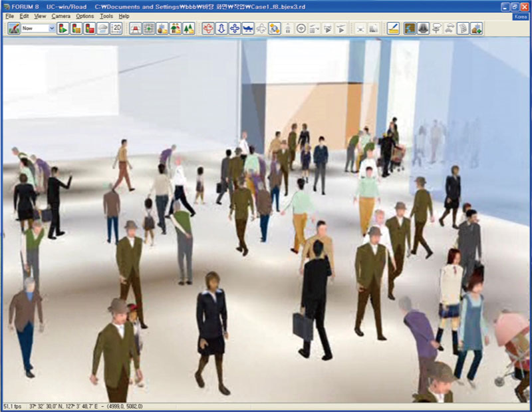Open the character people library icon
The width and height of the screenshot is (532, 412).
[176, 29]
